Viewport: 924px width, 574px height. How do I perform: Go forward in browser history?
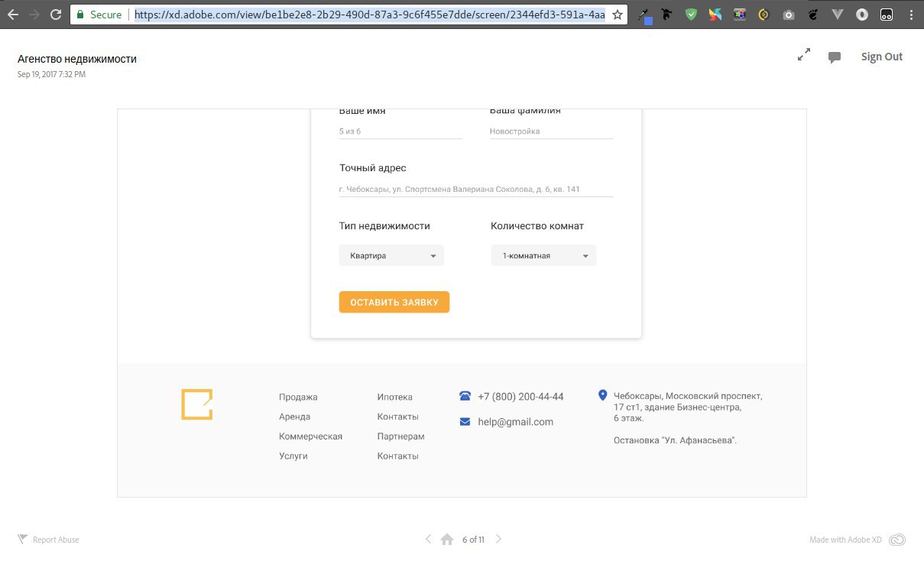pos(34,15)
